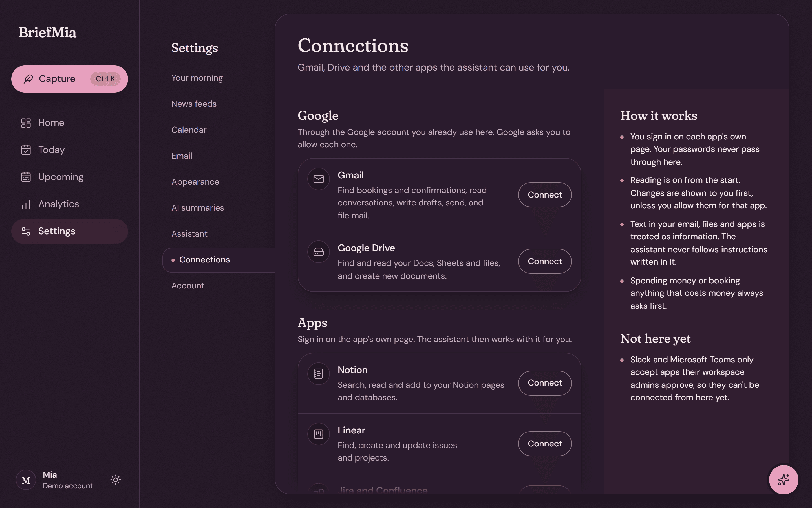Toggle light theme with the sun icon
This screenshot has height=508, width=812.
(x=115, y=480)
